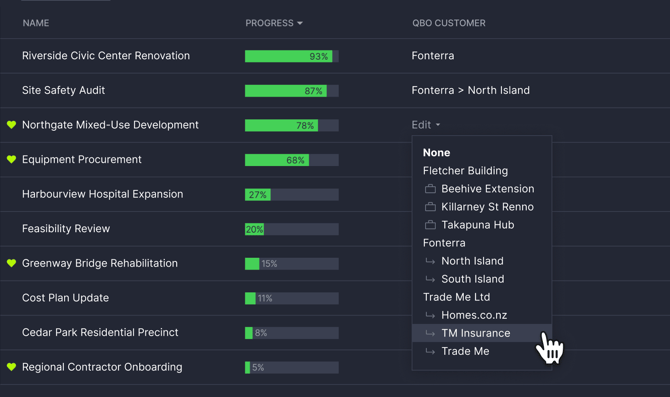The width and height of the screenshot is (670, 397).
Task: Open Northgate Mixed-Use Development project
Action: [x=110, y=125]
